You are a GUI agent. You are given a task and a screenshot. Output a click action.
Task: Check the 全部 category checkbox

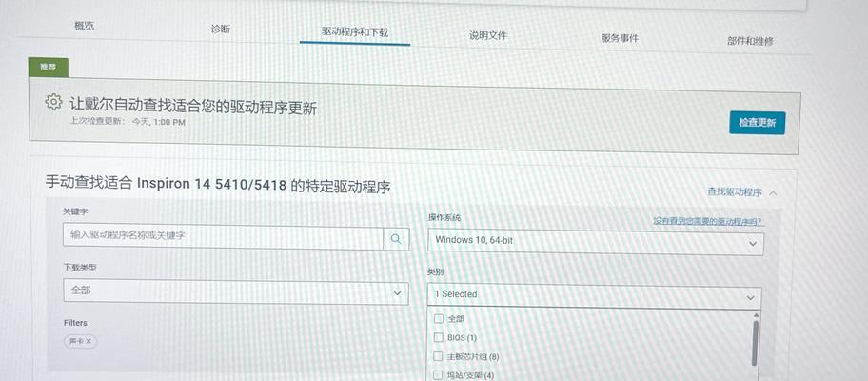(439, 318)
